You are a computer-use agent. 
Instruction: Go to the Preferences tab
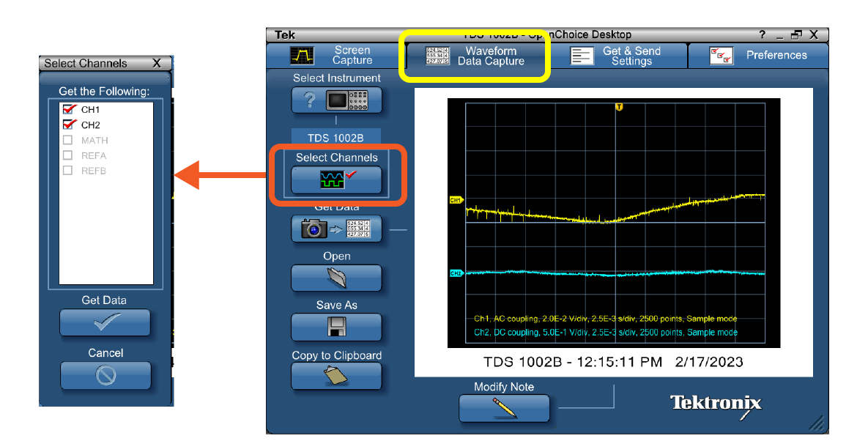pyautogui.click(x=758, y=56)
